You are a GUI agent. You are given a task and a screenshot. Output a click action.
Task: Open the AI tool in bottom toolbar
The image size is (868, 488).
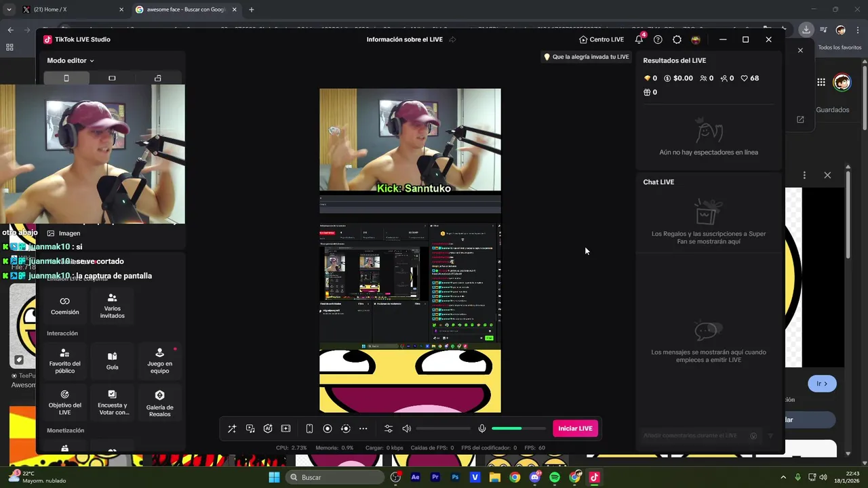coord(268,428)
